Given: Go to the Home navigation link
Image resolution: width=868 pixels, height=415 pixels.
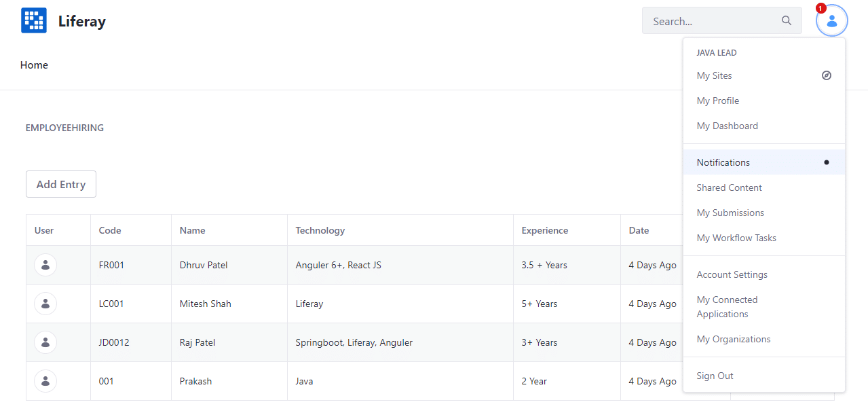Looking at the screenshot, I should (34, 65).
